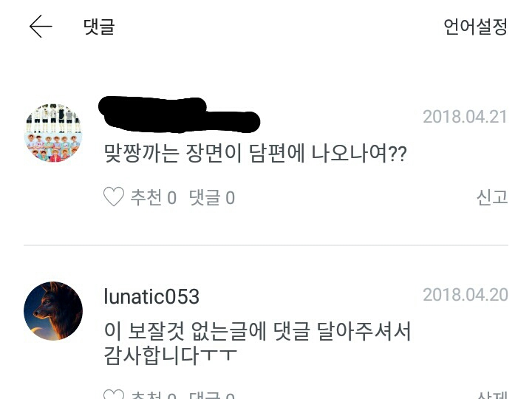This screenshot has width=532, height=399.
Task: Click the 2018.04.21 date stamp
Action: pyautogui.click(x=465, y=117)
